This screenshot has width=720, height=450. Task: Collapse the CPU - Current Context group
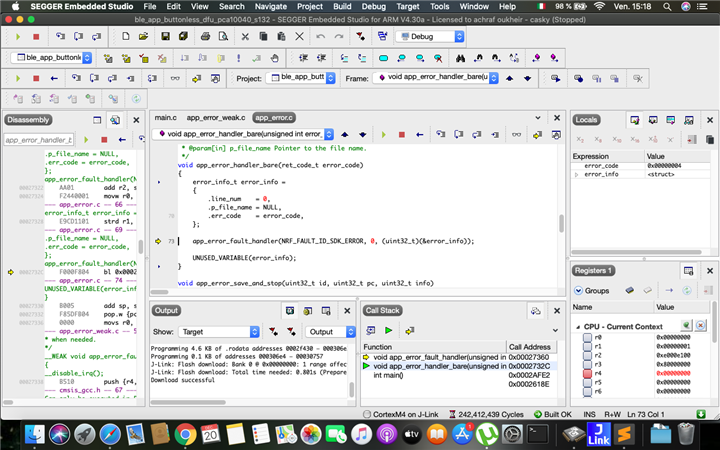[578, 327]
